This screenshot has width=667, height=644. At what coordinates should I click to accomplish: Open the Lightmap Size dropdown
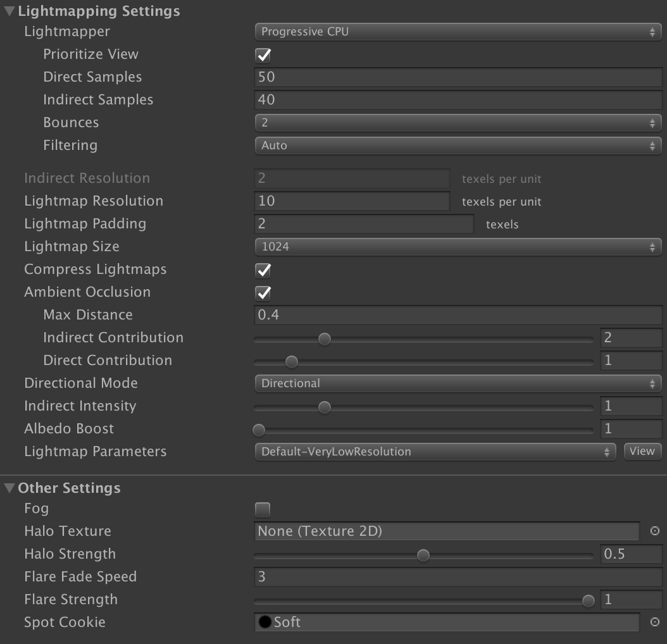458,247
